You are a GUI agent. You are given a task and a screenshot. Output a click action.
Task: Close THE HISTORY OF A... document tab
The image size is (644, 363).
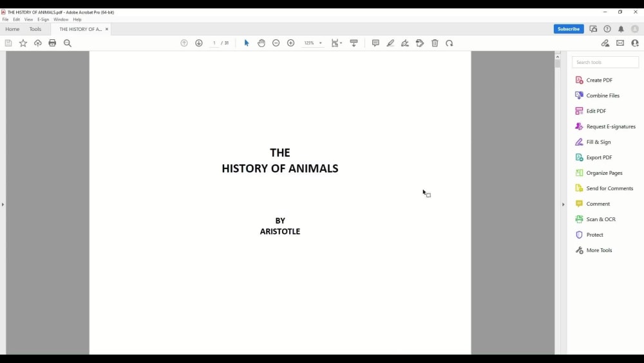pyautogui.click(x=107, y=29)
